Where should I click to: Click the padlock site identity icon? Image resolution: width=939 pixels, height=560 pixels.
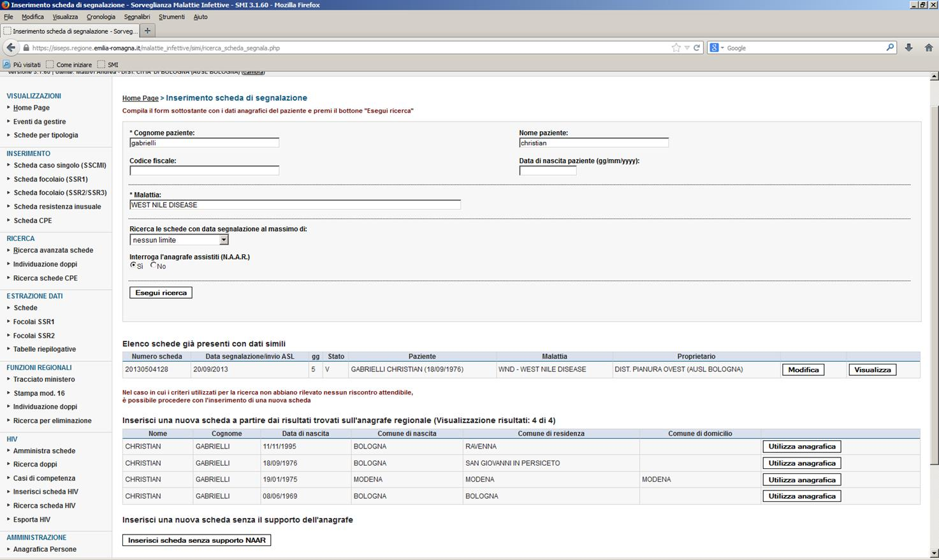[x=26, y=48]
